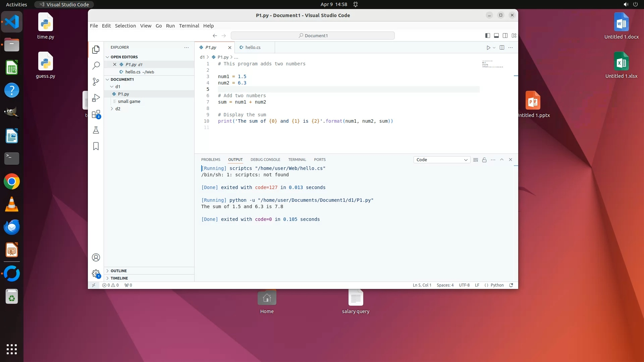
Task: Open the Search view in activity bar
Action: point(96,65)
